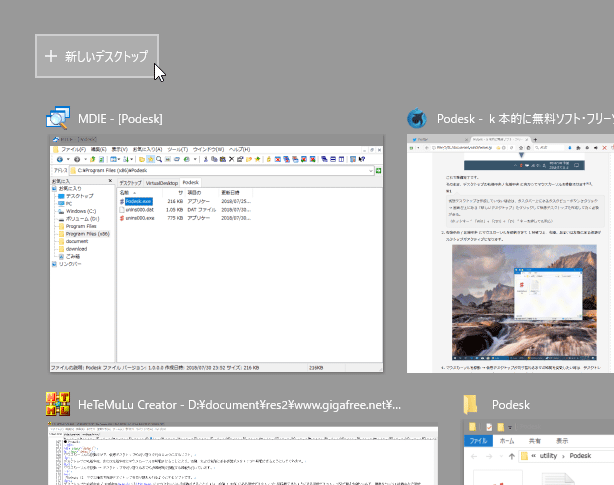Screen dimensions: 614x485
Task: Open the ファイル(F) menu in MDIE
Action: (73, 150)
